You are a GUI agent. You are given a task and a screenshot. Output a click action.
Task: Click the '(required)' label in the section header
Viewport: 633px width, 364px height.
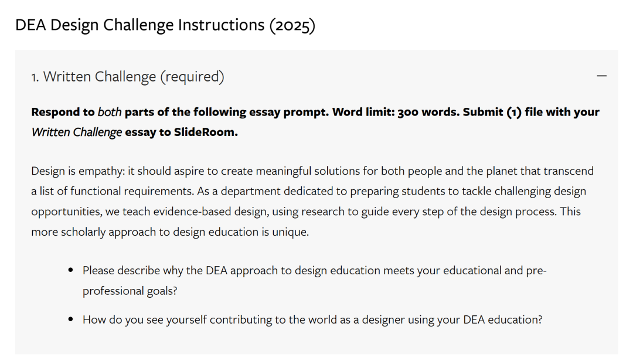coord(192,76)
